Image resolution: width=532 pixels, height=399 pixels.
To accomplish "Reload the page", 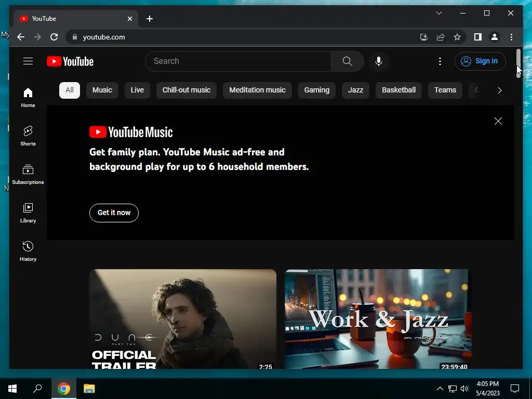I will [x=54, y=37].
